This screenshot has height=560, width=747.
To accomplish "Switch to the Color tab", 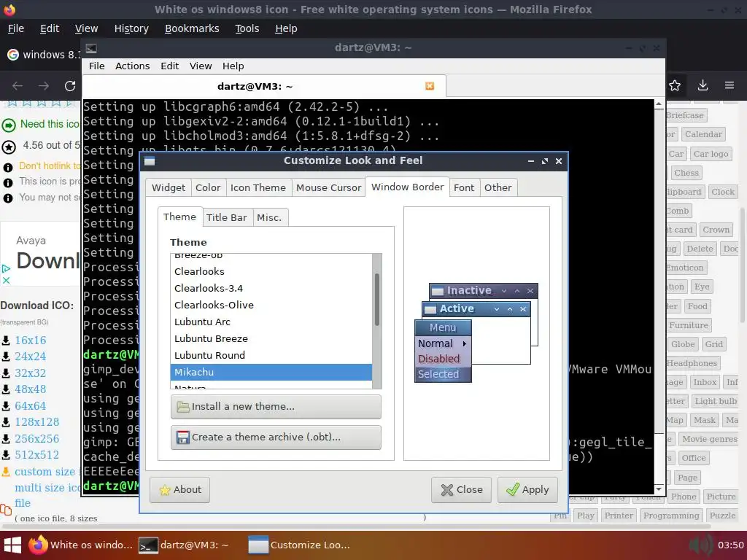I will [x=208, y=187].
